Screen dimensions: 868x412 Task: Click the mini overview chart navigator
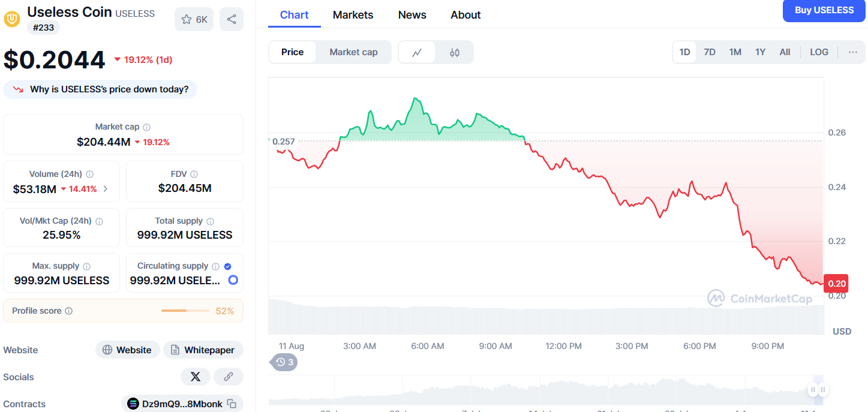point(546,390)
